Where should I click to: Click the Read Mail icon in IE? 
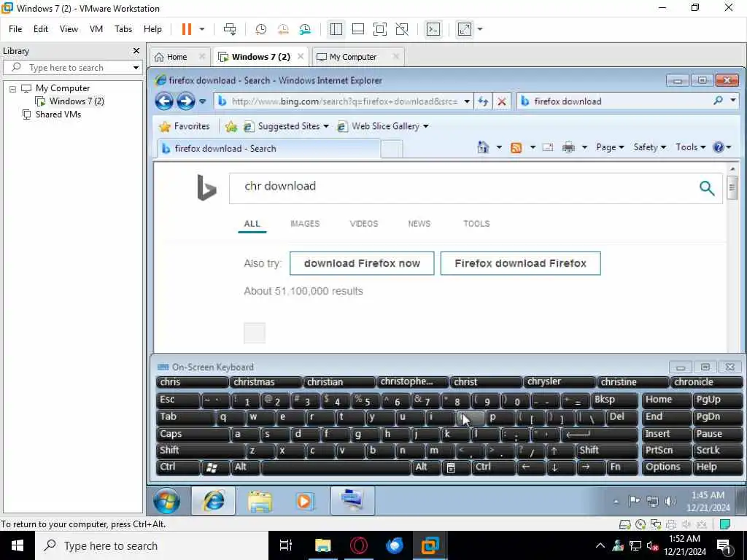[548, 147]
